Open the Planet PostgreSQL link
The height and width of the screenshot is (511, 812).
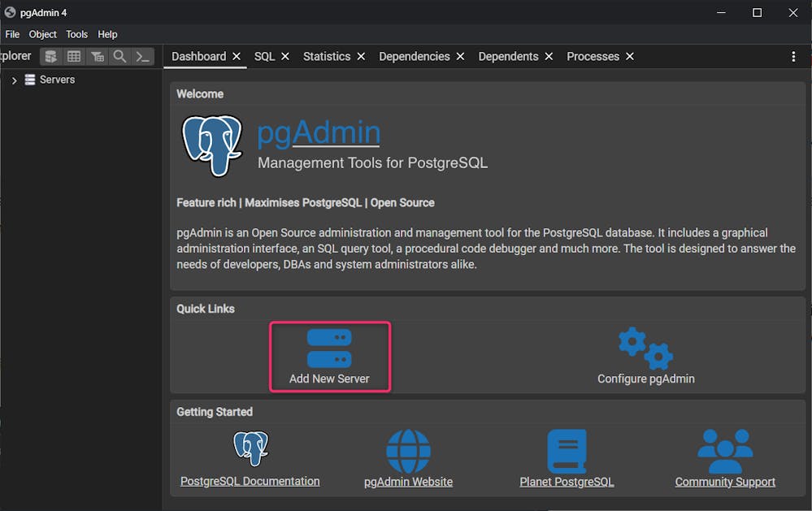(x=567, y=482)
